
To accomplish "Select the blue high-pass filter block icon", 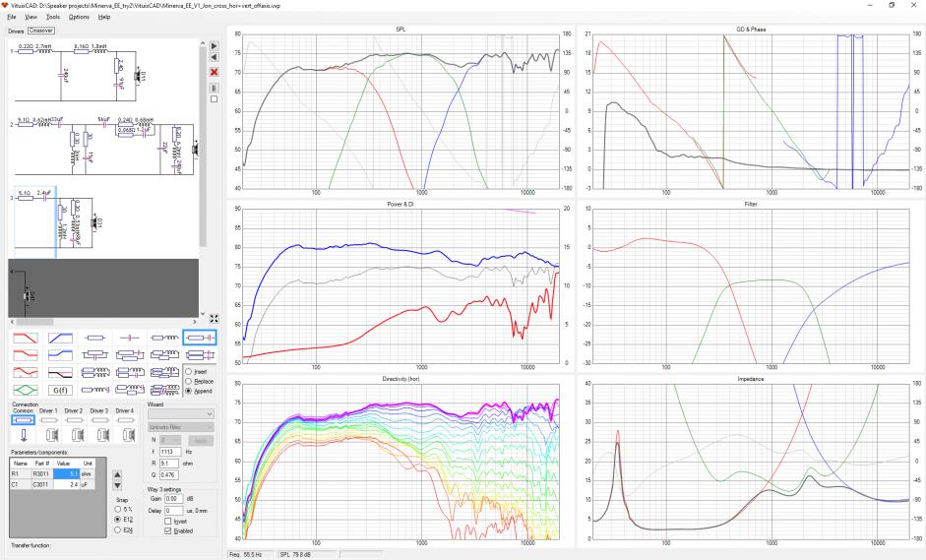I will click(60, 338).
